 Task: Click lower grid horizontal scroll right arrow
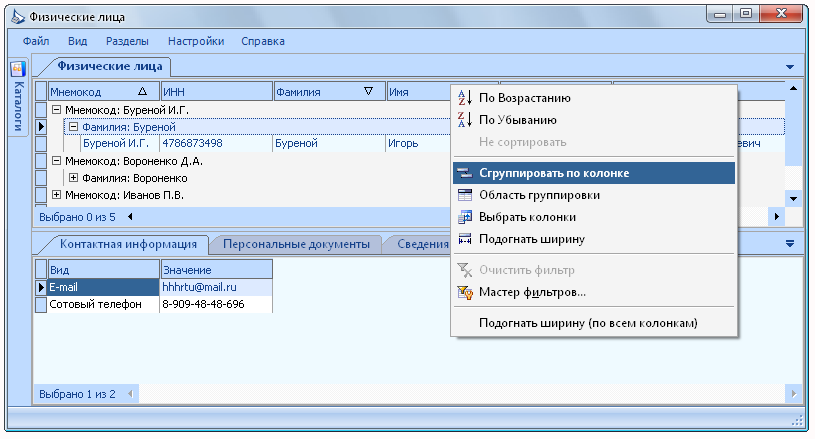[794, 394]
